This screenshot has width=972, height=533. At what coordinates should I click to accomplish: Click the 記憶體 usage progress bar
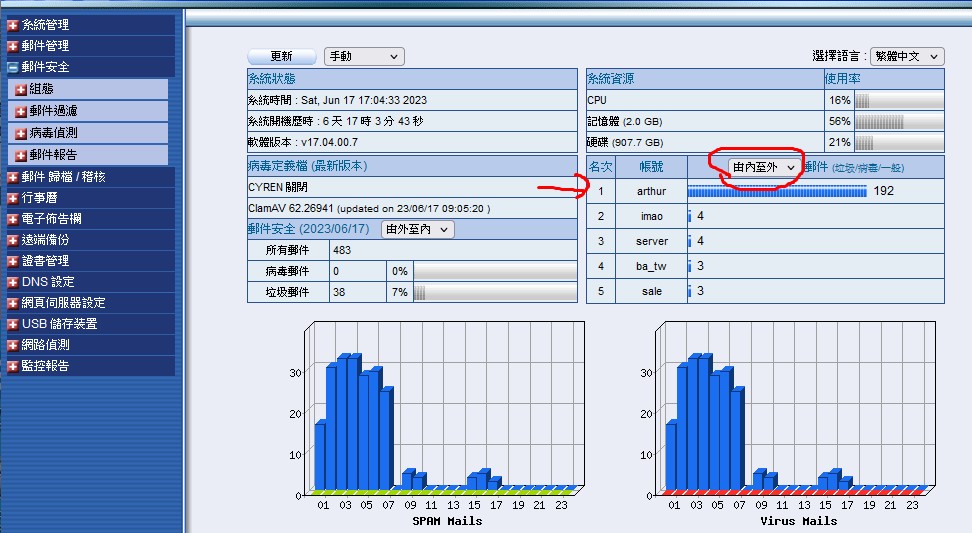(898, 121)
